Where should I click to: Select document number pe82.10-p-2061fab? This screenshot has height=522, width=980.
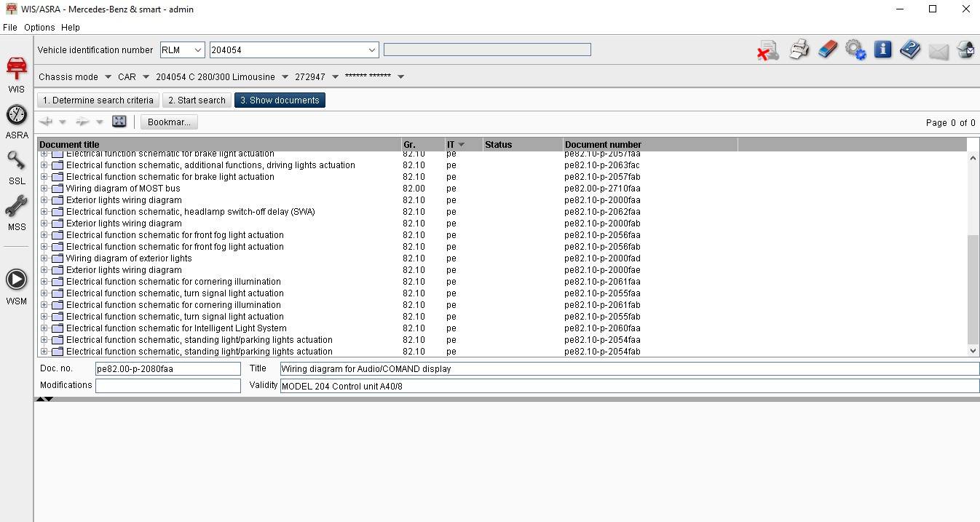pos(602,305)
